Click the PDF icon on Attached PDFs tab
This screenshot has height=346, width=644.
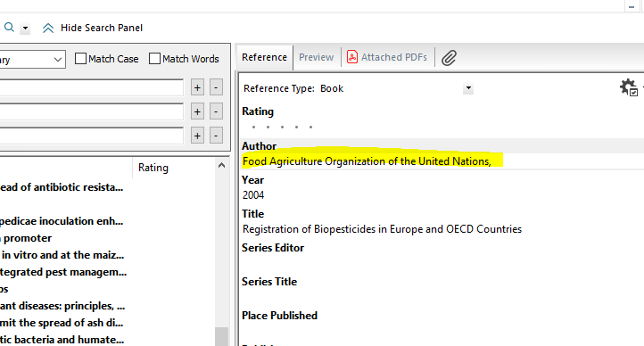(x=352, y=57)
